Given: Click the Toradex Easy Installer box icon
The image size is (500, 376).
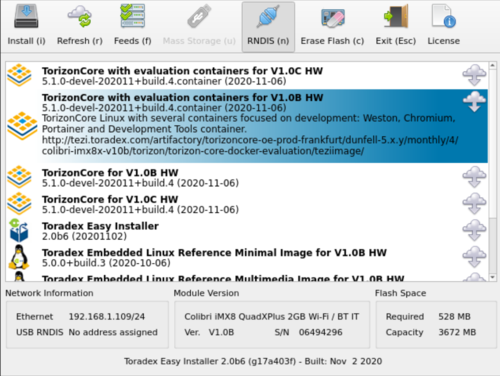Looking at the screenshot, I should [x=19, y=230].
